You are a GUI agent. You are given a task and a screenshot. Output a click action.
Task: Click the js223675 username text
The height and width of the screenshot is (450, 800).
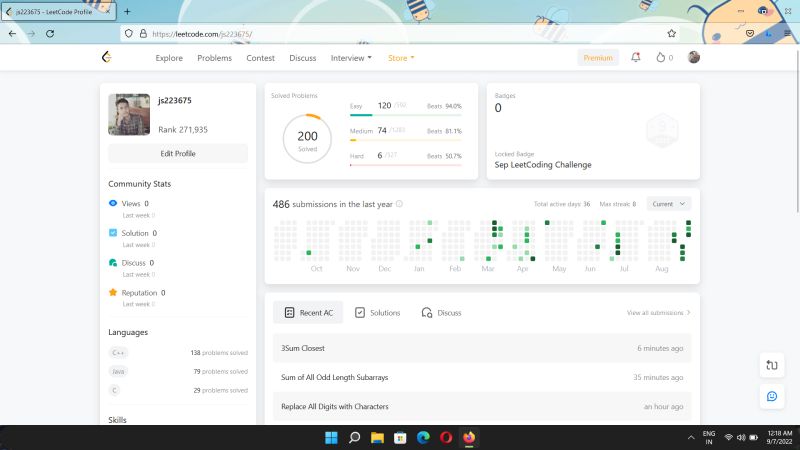coord(174,101)
